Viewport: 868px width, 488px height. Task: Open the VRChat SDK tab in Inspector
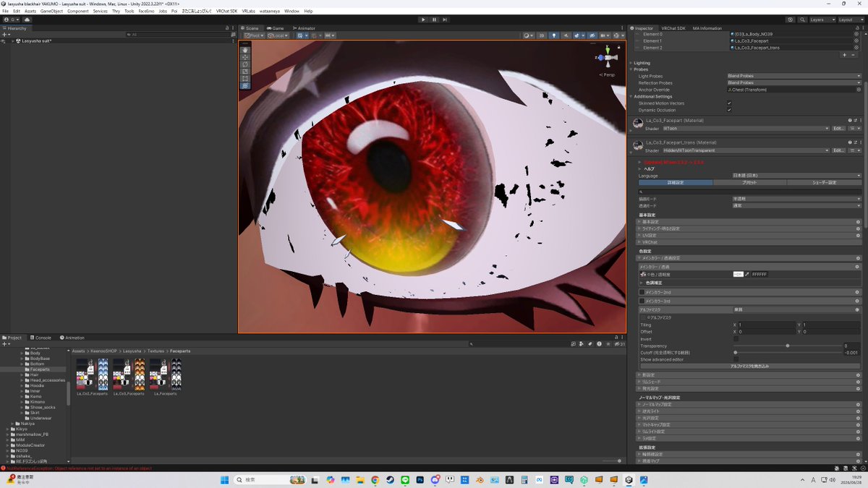673,28
